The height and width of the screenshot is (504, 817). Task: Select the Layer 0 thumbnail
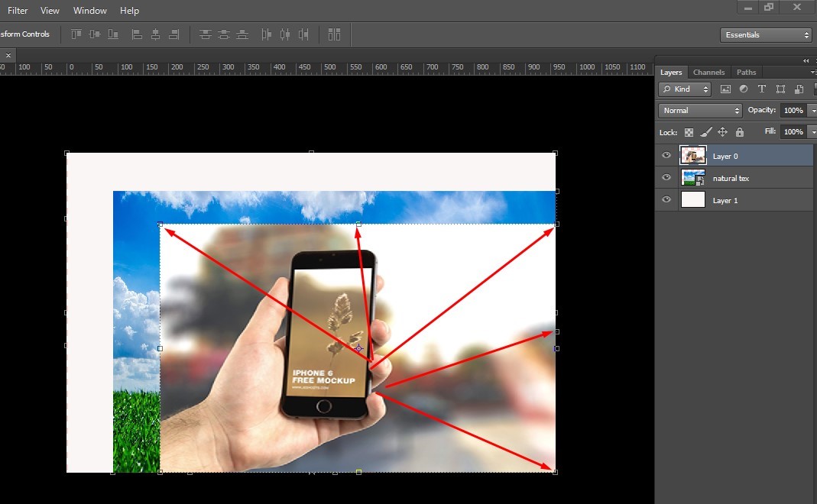click(x=693, y=156)
